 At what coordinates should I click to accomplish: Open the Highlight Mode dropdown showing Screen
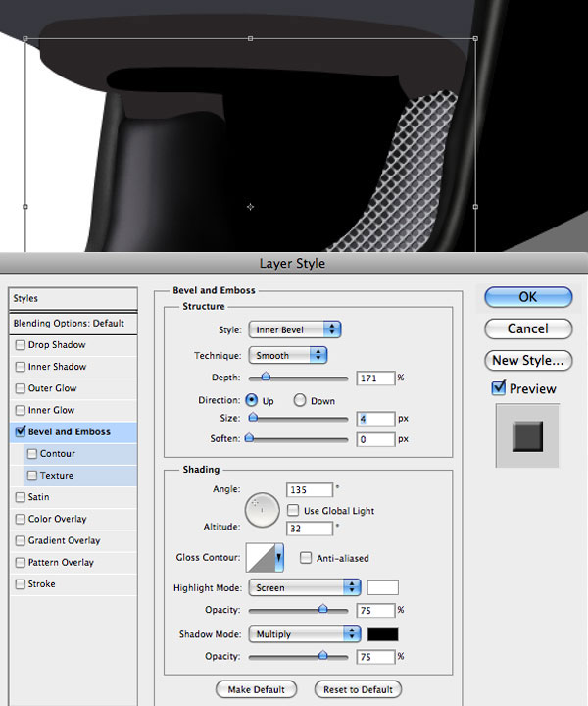click(x=305, y=587)
